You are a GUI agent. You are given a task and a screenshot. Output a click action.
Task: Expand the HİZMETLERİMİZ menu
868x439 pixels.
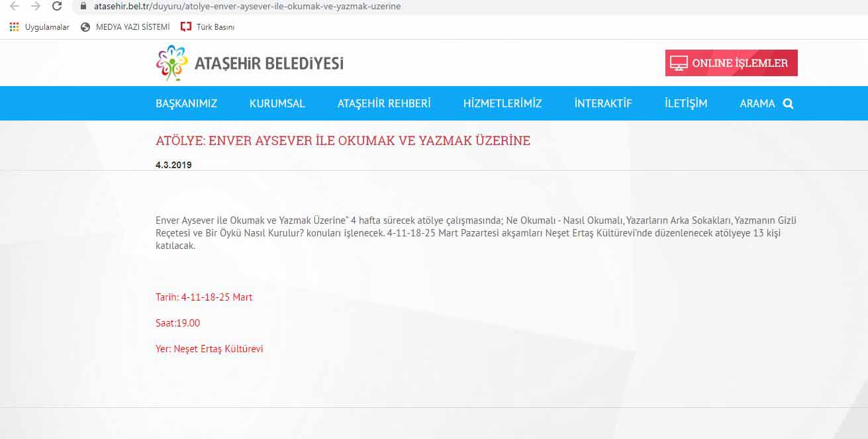click(502, 103)
